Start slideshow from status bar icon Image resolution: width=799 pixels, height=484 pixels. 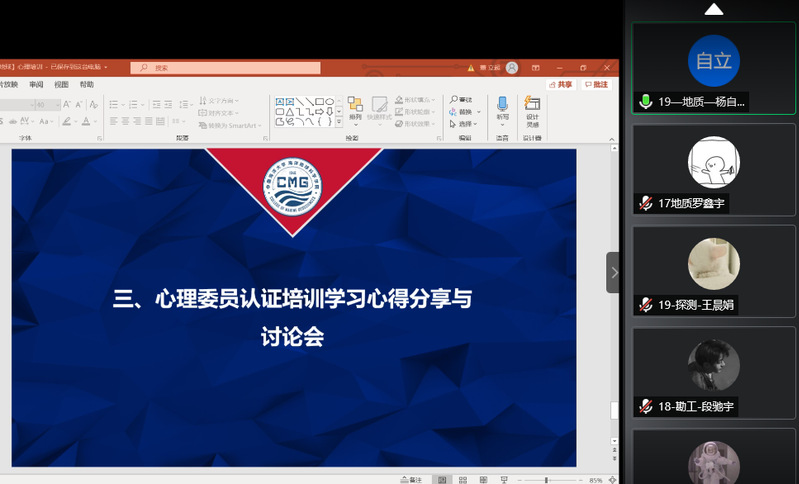click(x=504, y=480)
